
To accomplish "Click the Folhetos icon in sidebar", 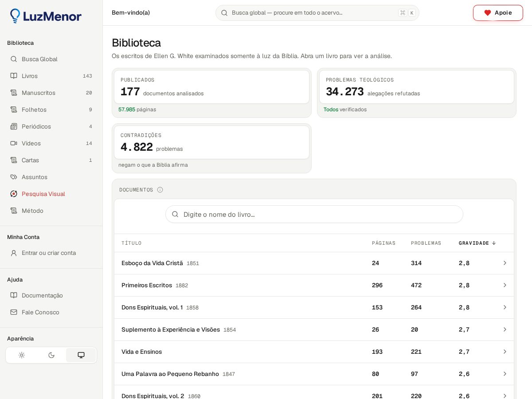I will 14,110.
